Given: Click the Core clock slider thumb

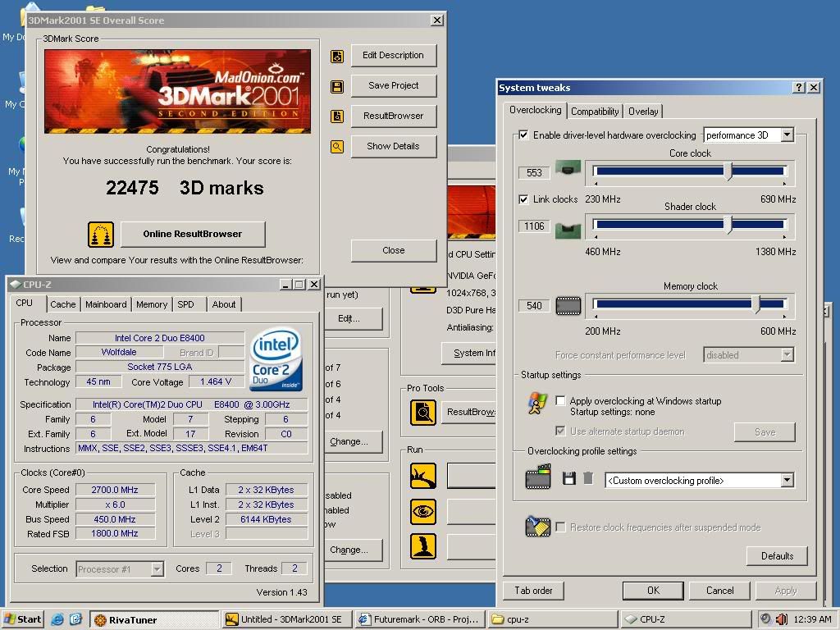Looking at the screenshot, I should (728, 171).
